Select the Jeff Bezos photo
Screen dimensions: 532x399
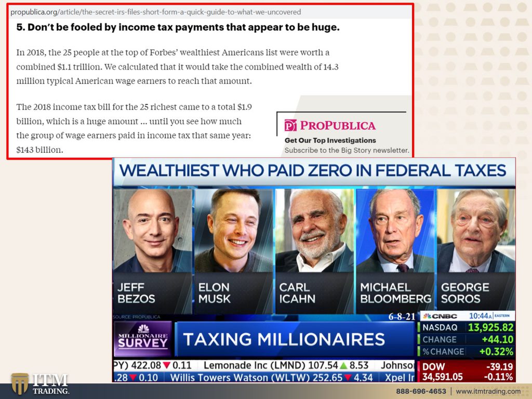[153, 230]
